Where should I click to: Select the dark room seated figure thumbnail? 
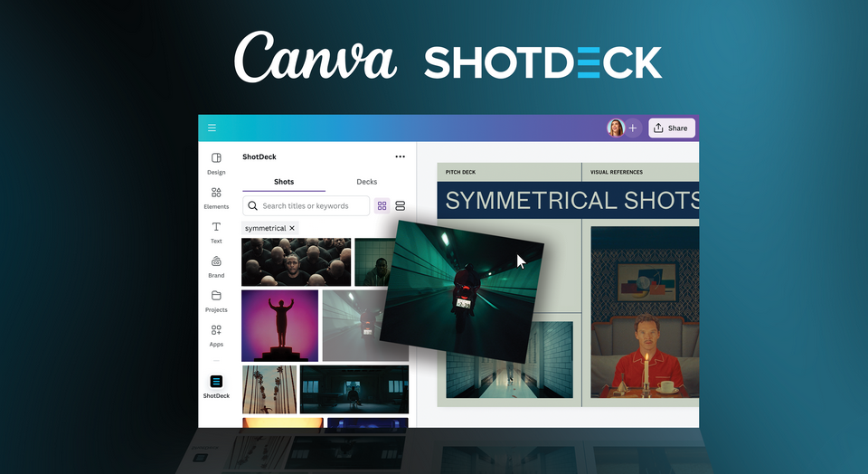click(x=354, y=389)
